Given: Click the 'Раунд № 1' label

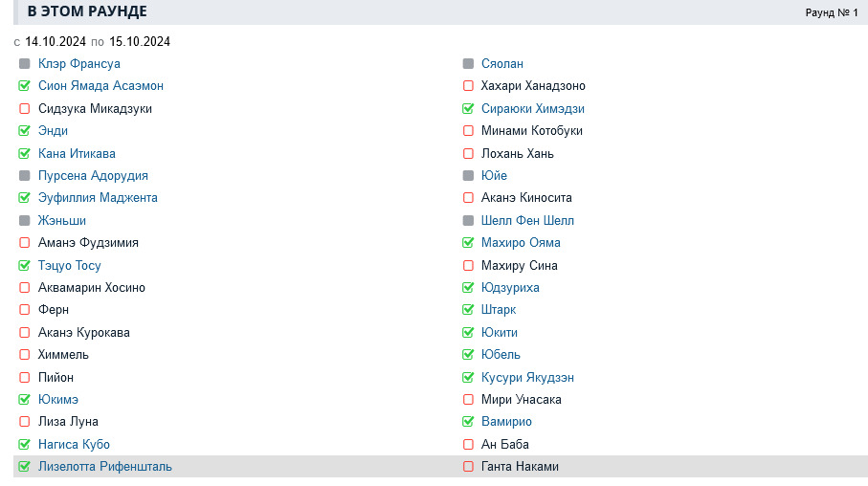Looking at the screenshot, I should point(831,12).
